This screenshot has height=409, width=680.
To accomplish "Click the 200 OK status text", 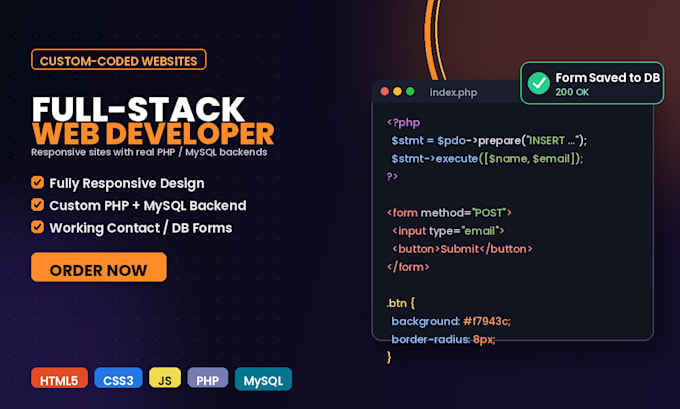I will click(x=572, y=92).
